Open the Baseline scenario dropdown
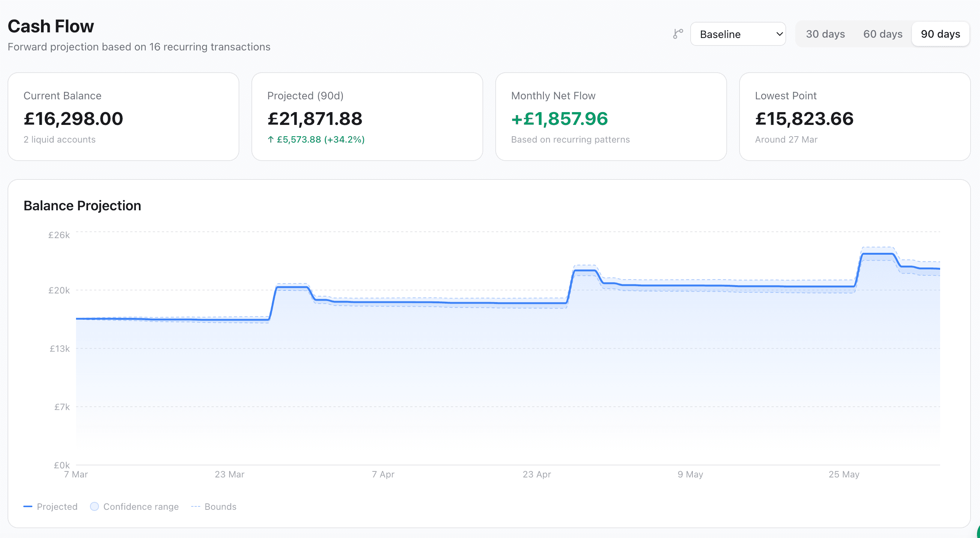Image resolution: width=980 pixels, height=538 pixels. tap(733, 34)
